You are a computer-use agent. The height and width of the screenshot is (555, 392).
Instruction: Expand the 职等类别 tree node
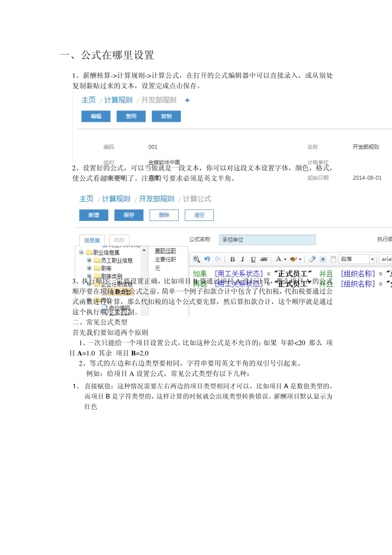click(89, 276)
